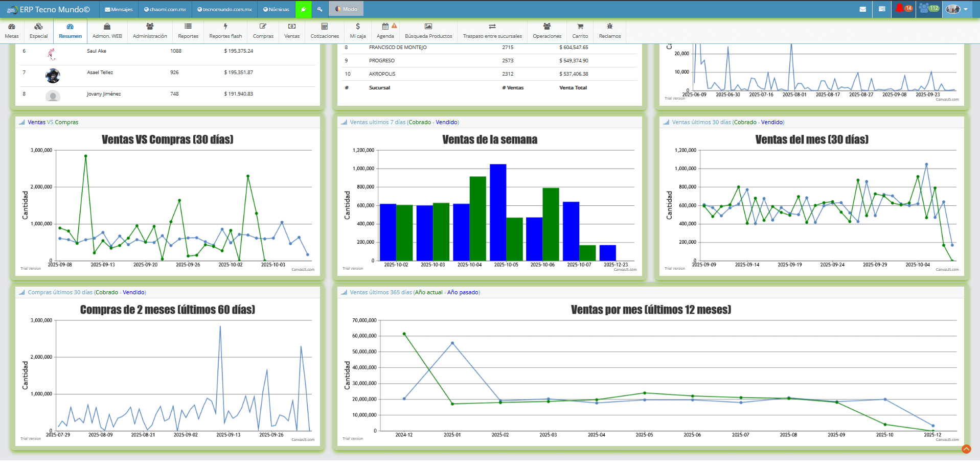Expand the user profile avatar dropdown

956,9
